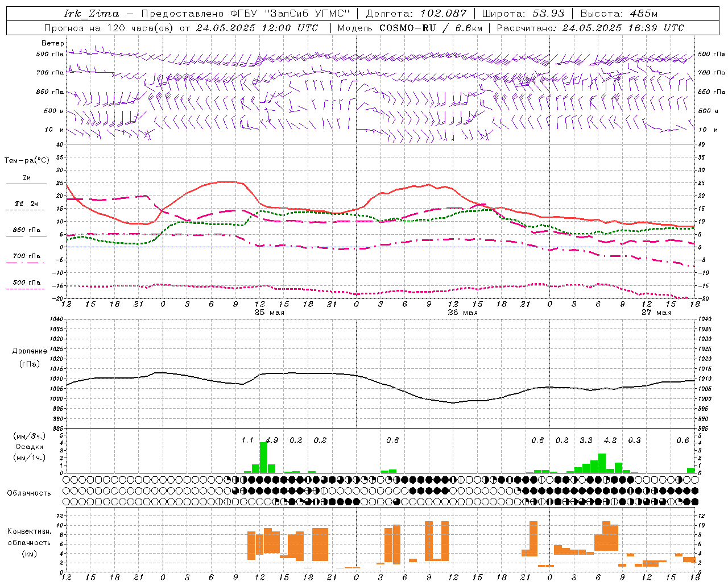
Task: Click the "Ветер" wind panel label
Action: click(x=53, y=43)
